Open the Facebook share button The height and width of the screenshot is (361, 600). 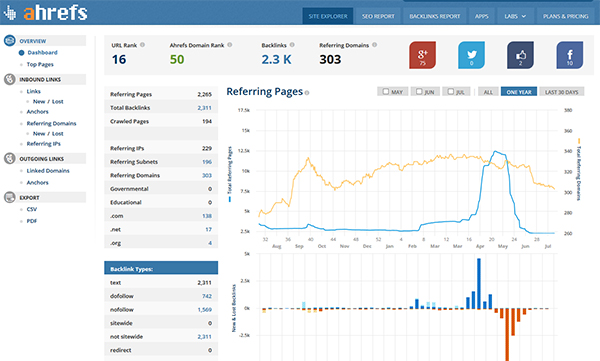pos(570,55)
